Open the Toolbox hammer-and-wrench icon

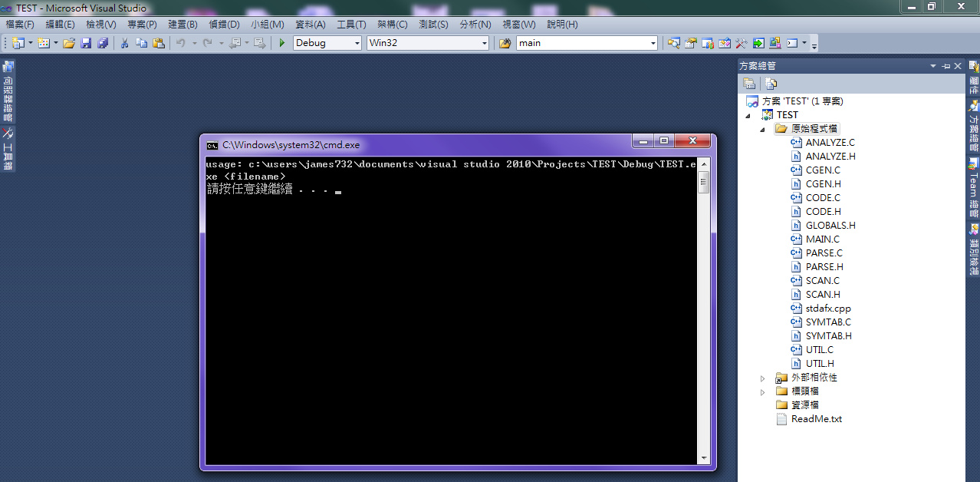pos(741,43)
